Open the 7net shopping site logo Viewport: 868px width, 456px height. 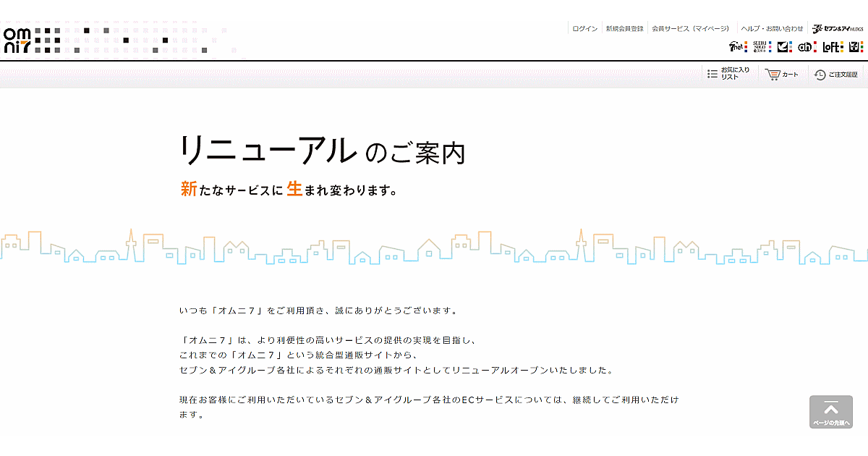[x=736, y=47]
